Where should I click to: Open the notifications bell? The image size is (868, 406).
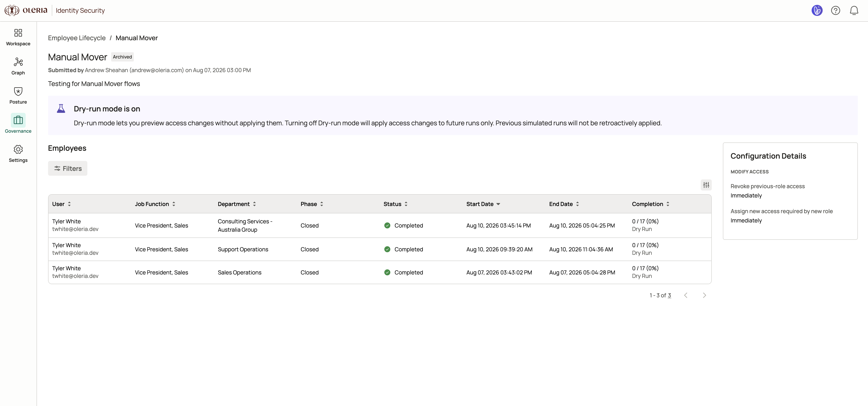[854, 10]
